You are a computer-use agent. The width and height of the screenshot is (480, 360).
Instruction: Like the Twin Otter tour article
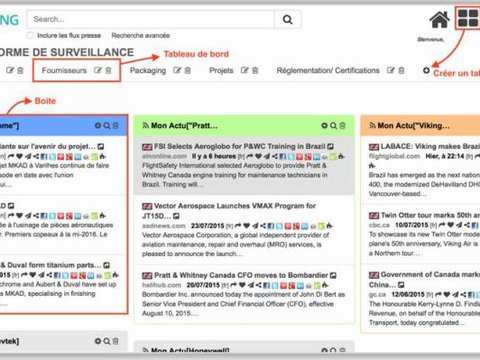(x=451, y=225)
